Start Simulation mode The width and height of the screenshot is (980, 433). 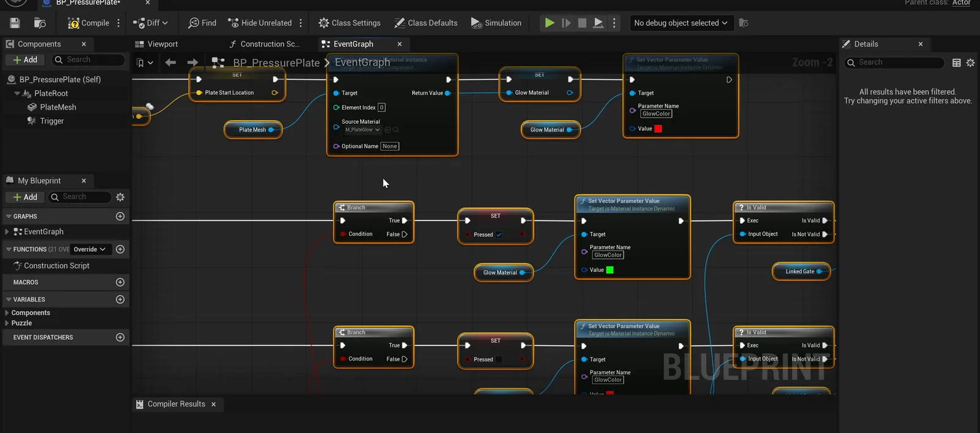point(496,23)
